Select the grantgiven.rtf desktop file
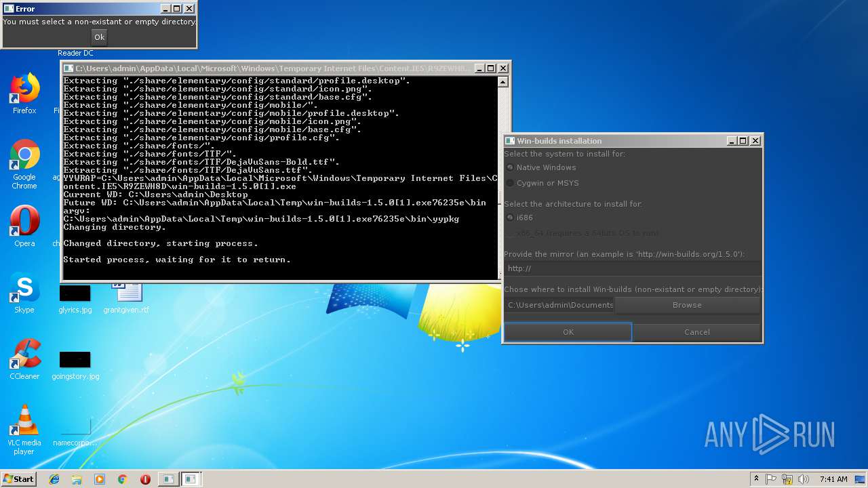Image resolution: width=868 pixels, height=488 pixels. tap(126, 299)
